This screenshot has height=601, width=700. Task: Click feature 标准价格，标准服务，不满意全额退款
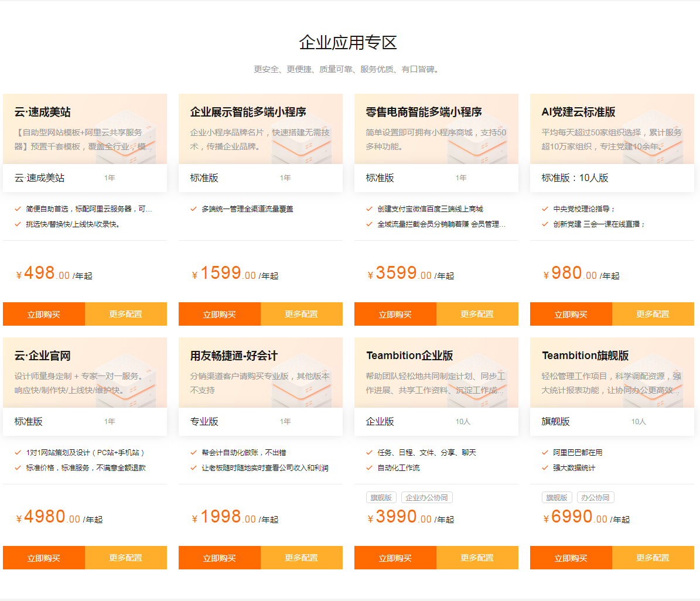point(86,468)
